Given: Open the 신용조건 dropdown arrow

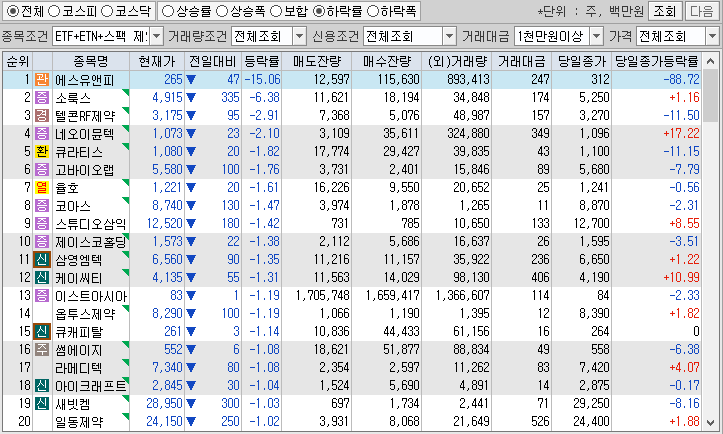Looking at the screenshot, I should pyautogui.click(x=450, y=36).
